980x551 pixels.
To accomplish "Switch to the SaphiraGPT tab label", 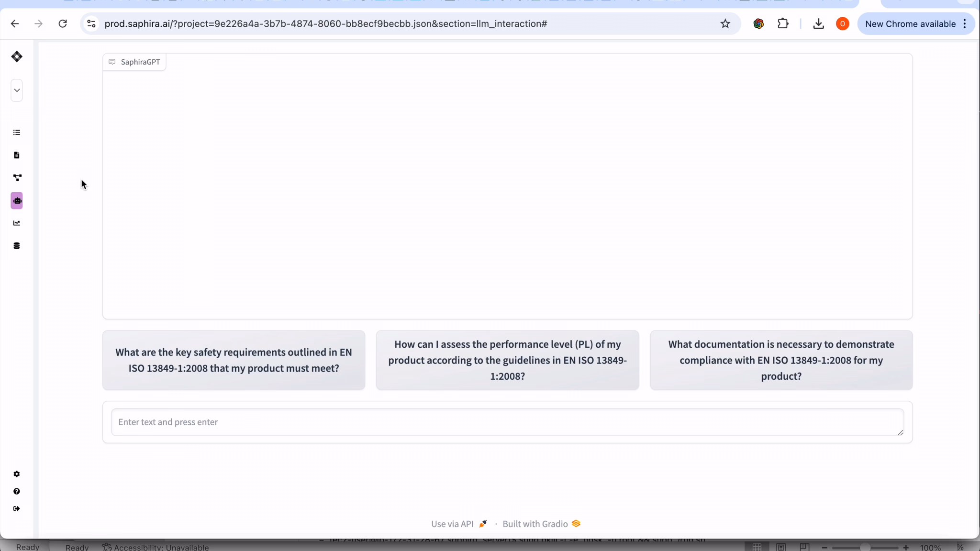I will [x=134, y=62].
